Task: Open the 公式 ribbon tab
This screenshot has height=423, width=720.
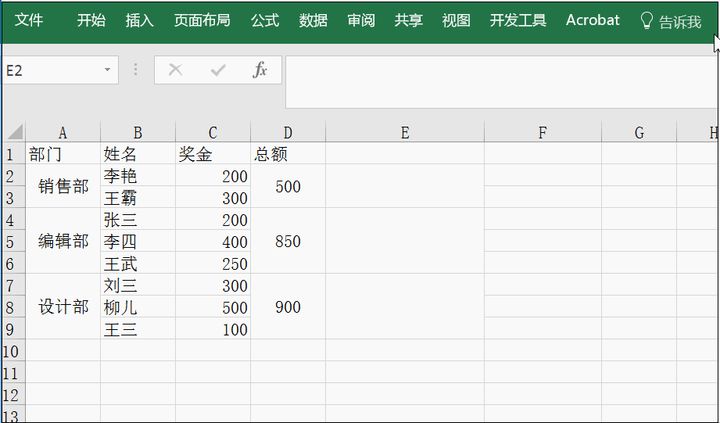Action: [265, 20]
